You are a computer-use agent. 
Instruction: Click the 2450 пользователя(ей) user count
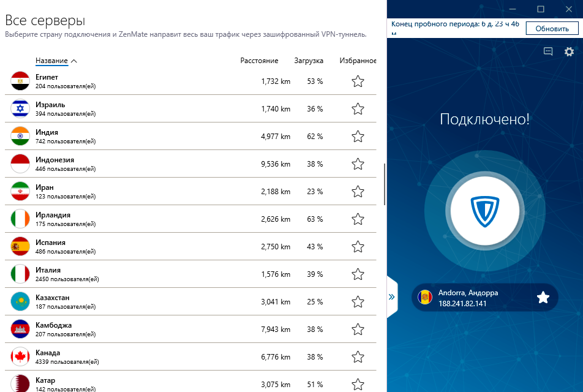pyautogui.click(x=67, y=279)
